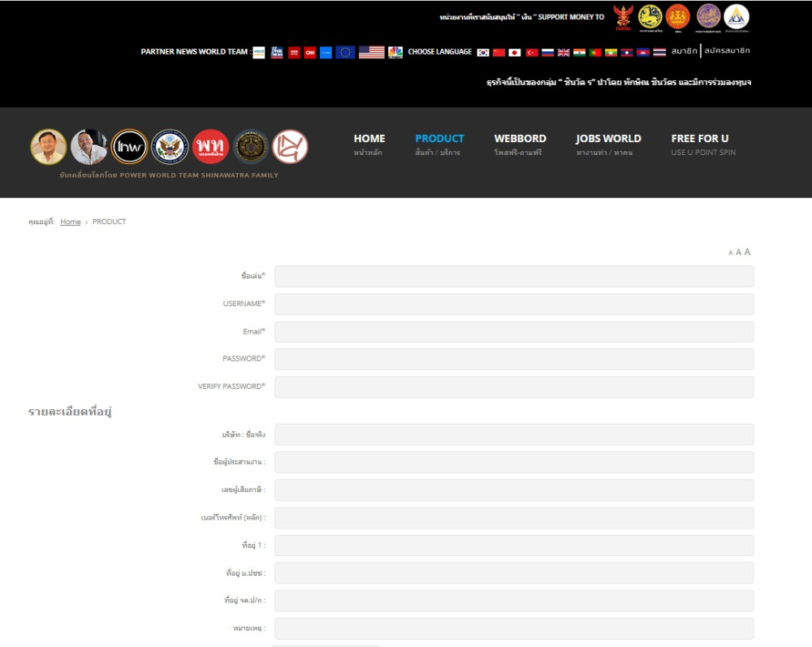Open the Fox News partner icon
Screen dimensions: 812x647
[x=277, y=53]
